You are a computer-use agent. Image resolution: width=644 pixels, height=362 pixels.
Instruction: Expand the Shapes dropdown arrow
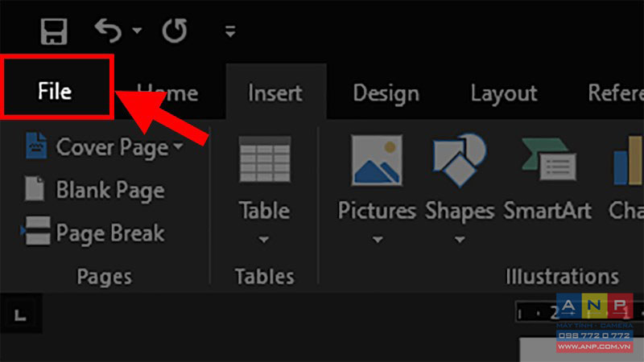(460, 239)
